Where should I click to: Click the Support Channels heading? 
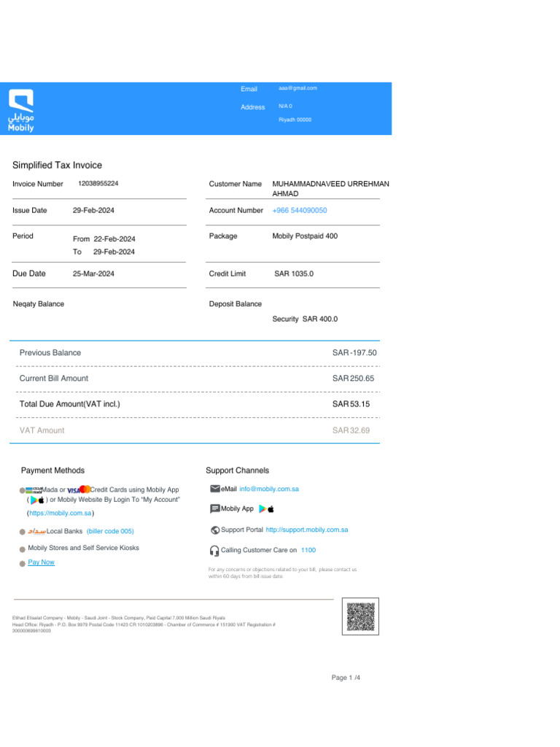coord(237,471)
